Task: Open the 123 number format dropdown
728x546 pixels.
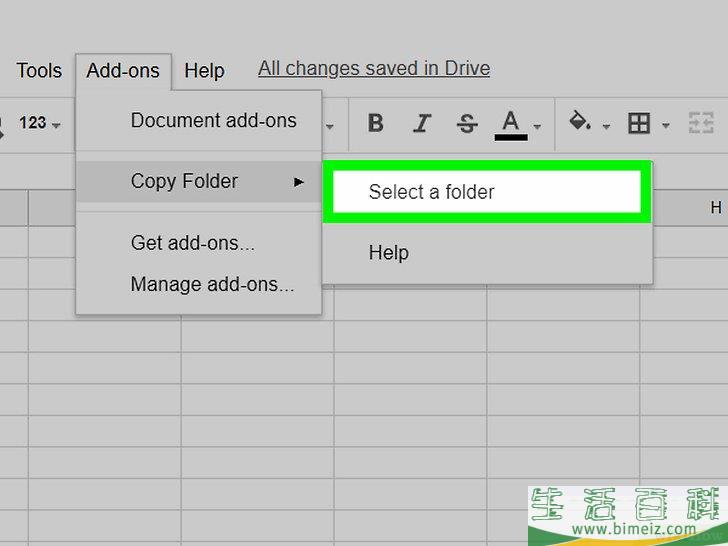Action: [39, 123]
